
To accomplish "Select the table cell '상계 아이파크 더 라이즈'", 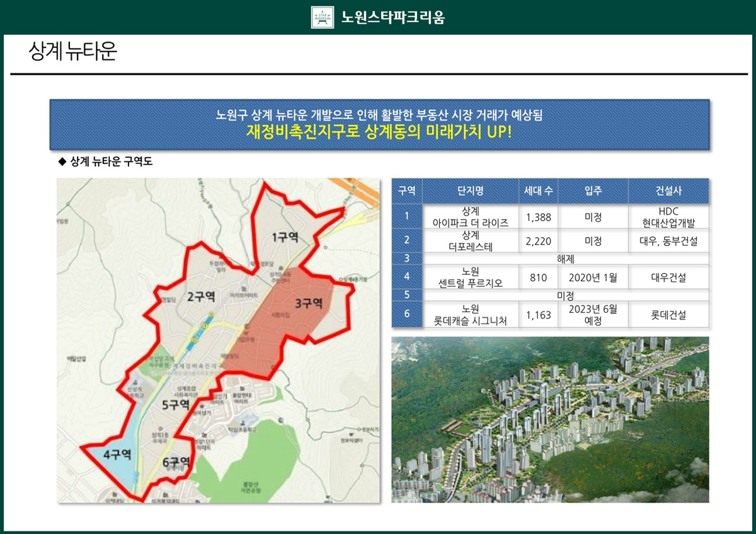I will tap(471, 217).
